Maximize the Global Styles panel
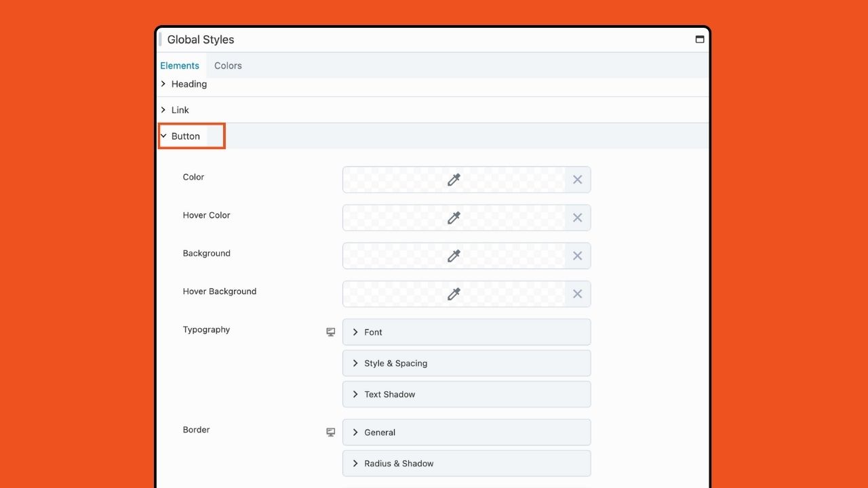 click(700, 39)
